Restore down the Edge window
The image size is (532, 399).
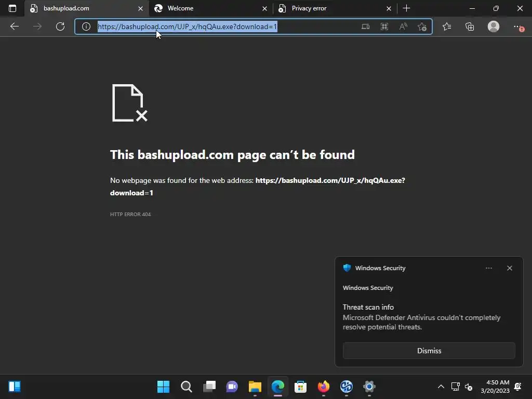[496, 8]
